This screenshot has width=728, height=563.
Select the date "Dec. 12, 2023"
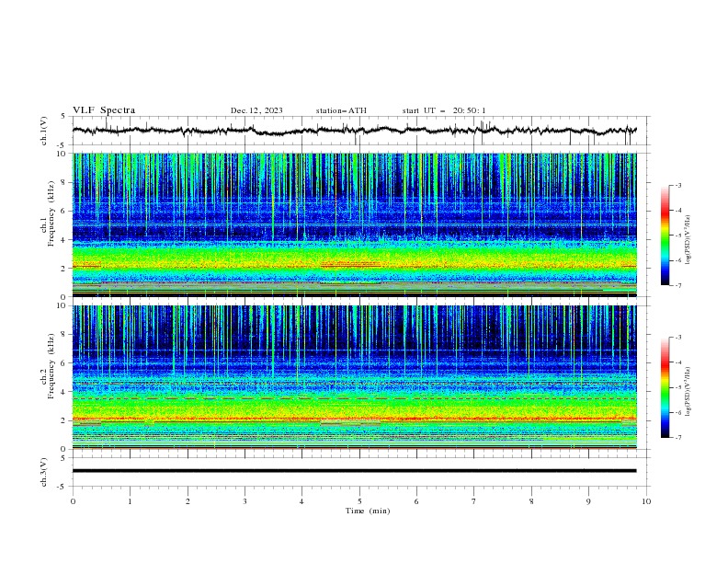coord(256,110)
